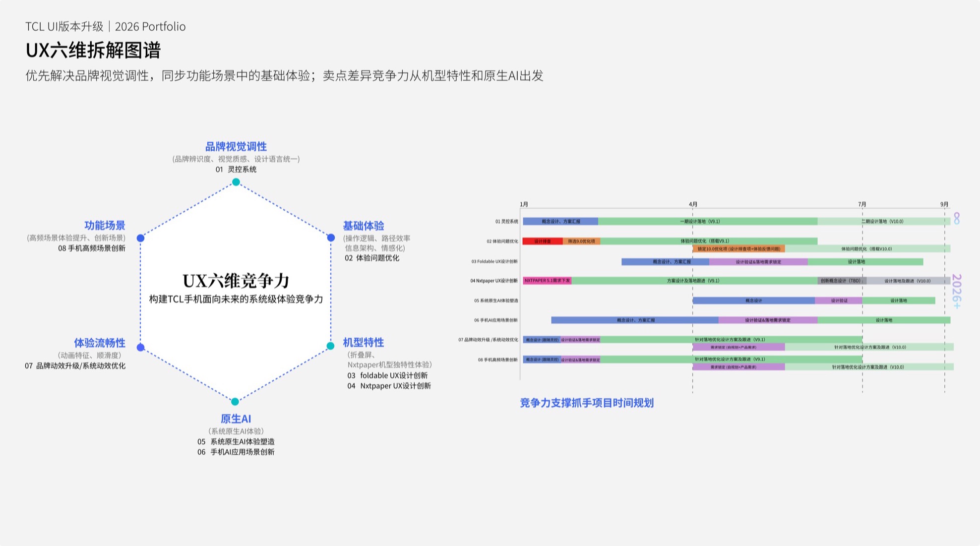Screen dimensions: 980x546
Task: Click the blue 概念设计、方案汇报 bar in row 06
Action: 635,320
